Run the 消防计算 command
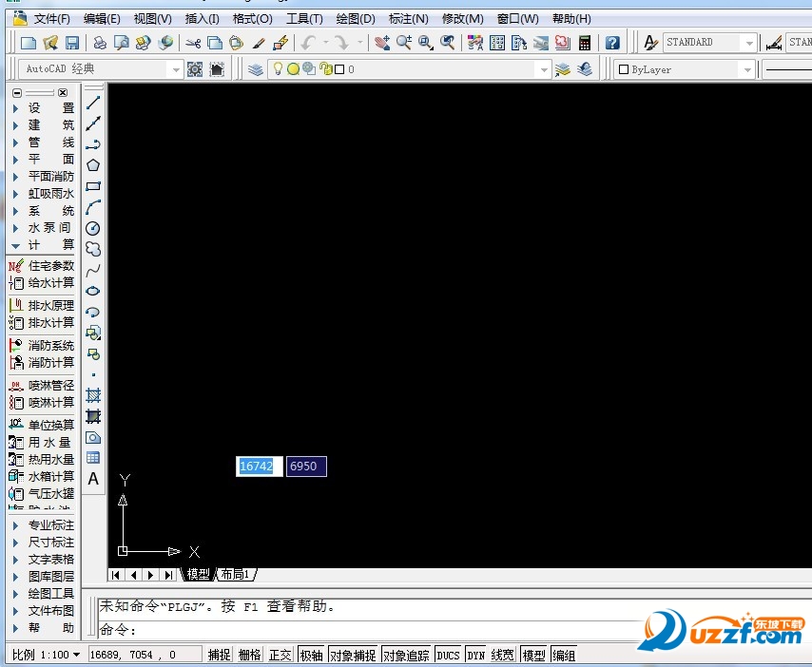The height and width of the screenshot is (667, 812). click(x=42, y=363)
